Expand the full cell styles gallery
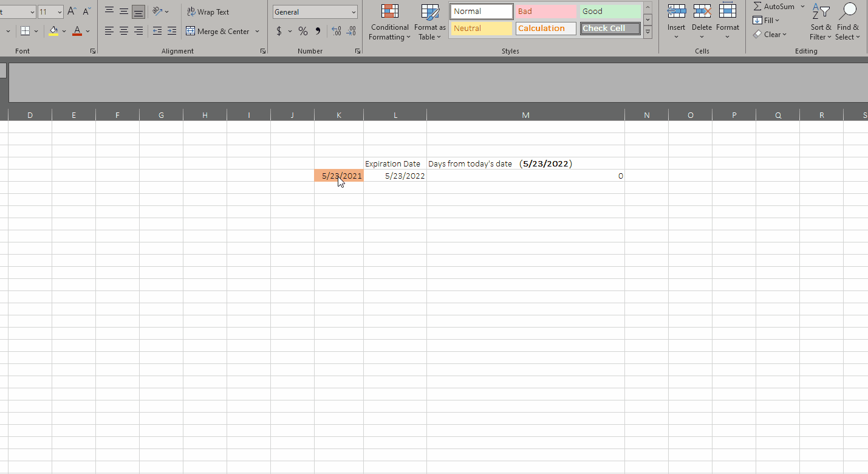 (648, 32)
